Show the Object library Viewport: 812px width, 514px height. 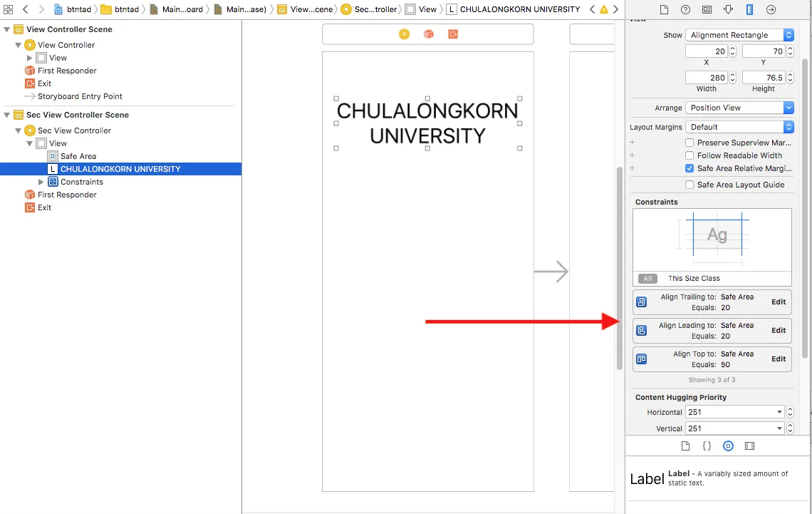[x=728, y=446]
